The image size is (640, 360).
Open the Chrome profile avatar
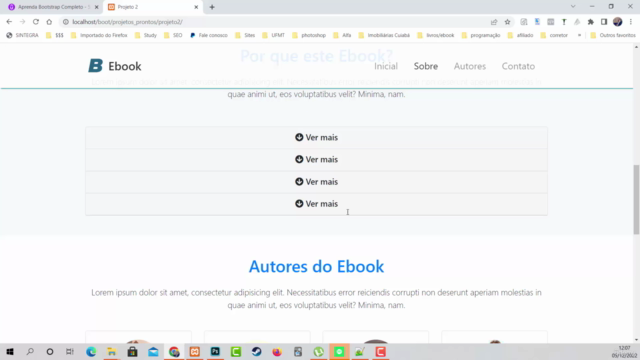(x=618, y=22)
